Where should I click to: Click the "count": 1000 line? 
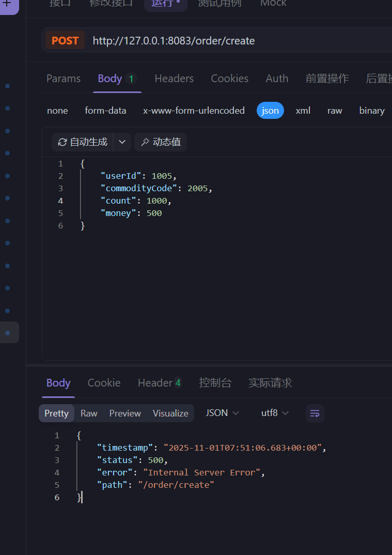(x=136, y=201)
